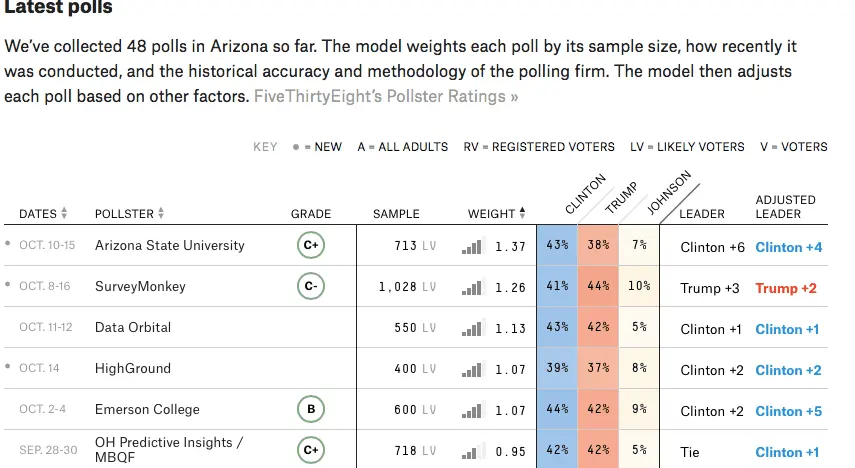Click Johnson's 10% cell in SurveyMonkey row

click(x=639, y=287)
